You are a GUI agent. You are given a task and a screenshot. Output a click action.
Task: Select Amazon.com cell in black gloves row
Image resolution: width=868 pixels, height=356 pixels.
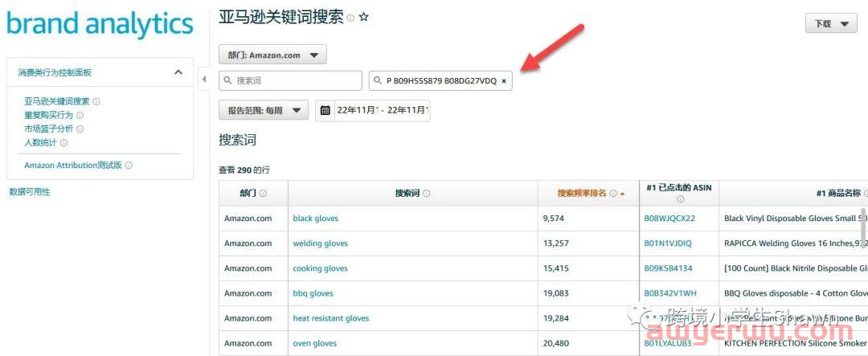(248, 218)
